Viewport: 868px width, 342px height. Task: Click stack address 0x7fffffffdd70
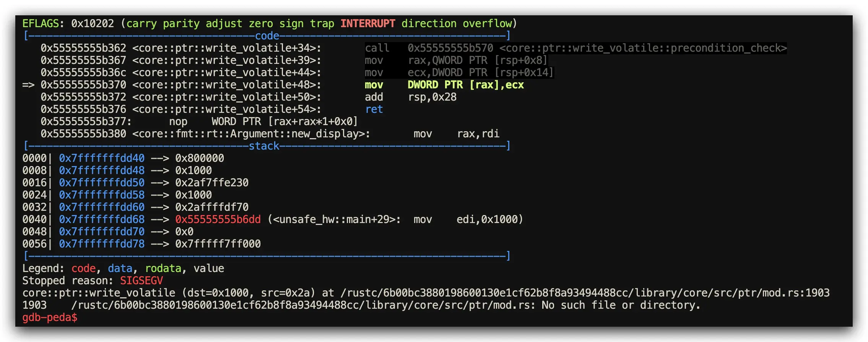click(102, 232)
